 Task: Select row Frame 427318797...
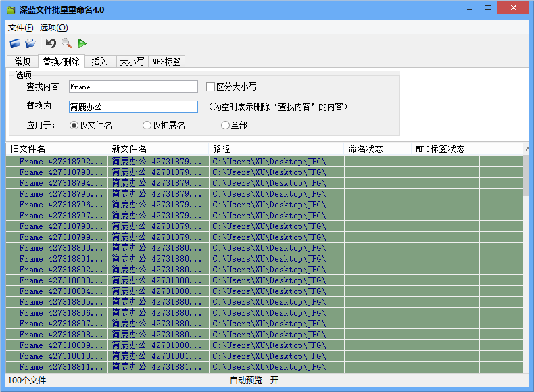[x=264, y=216]
